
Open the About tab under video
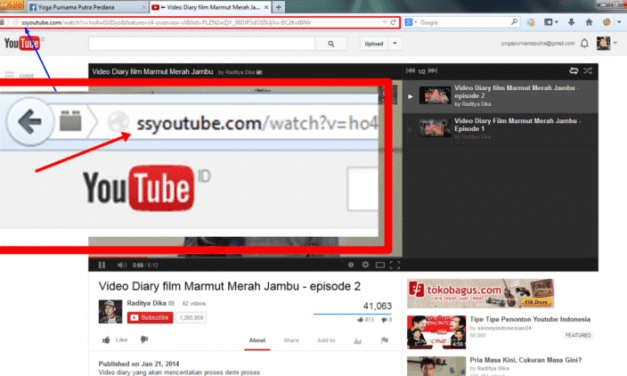click(x=257, y=340)
